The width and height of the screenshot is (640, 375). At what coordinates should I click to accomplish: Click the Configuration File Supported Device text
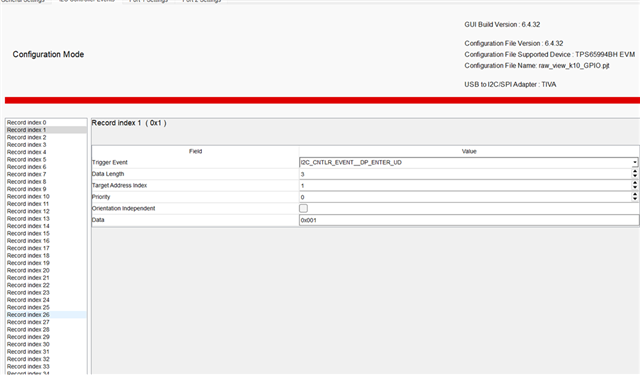click(549, 54)
